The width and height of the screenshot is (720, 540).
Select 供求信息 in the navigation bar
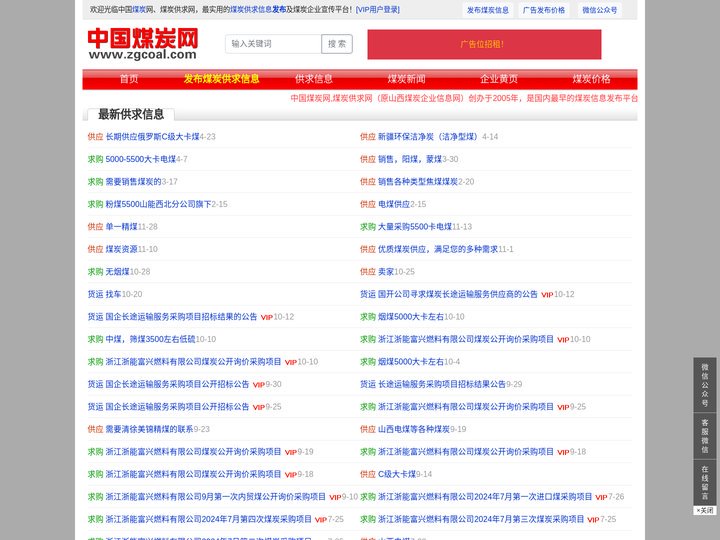pos(314,79)
